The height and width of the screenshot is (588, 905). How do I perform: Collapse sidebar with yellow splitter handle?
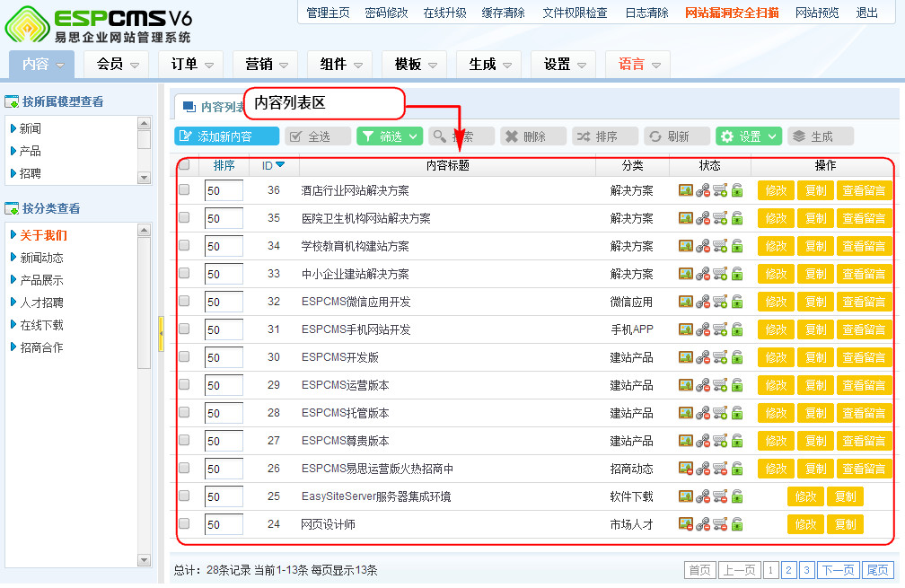coord(161,334)
